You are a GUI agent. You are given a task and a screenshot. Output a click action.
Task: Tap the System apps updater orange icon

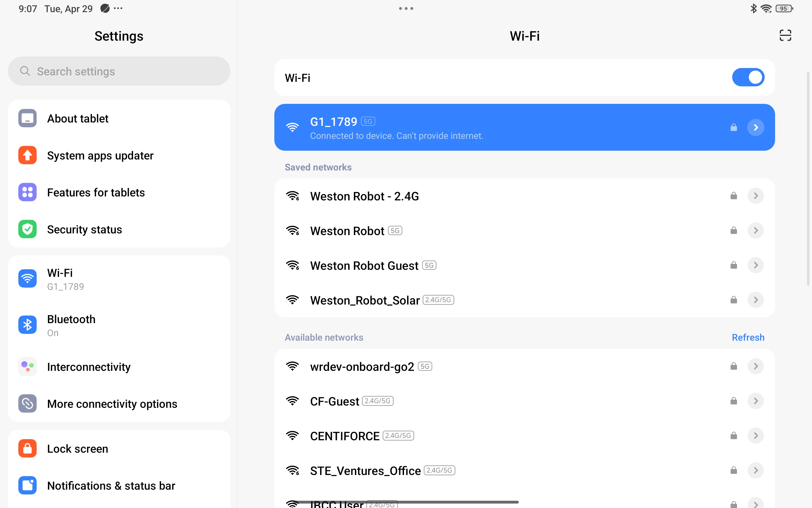[x=28, y=155]
